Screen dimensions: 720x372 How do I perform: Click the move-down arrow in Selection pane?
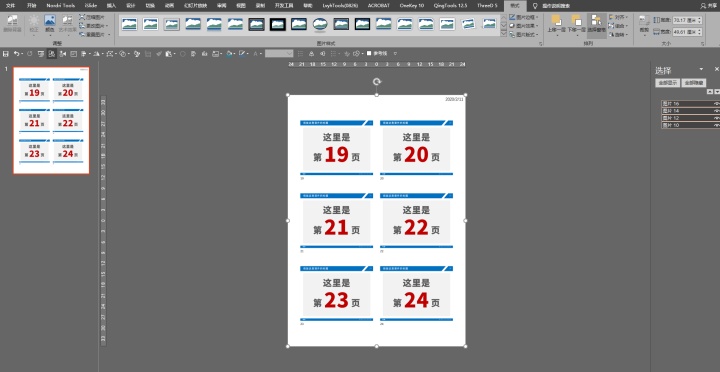[x=717, y=92]
